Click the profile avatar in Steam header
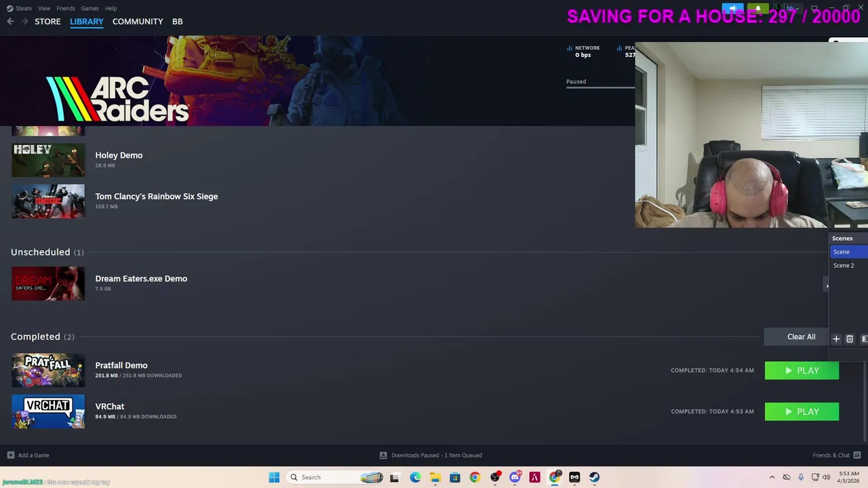Screen dimensions: 868x488 (778, 8)
